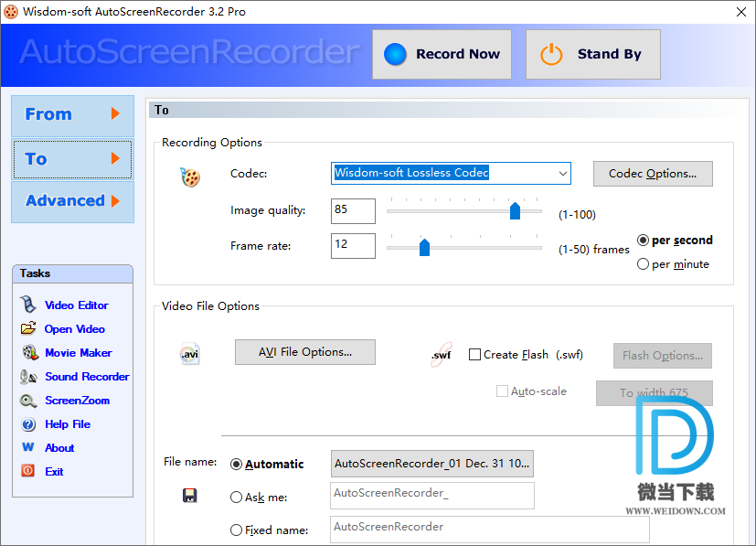Open the Video Editor task link
Image resolution: width=756 pixels, height=546 pixels.
click(x=77, y=305)
